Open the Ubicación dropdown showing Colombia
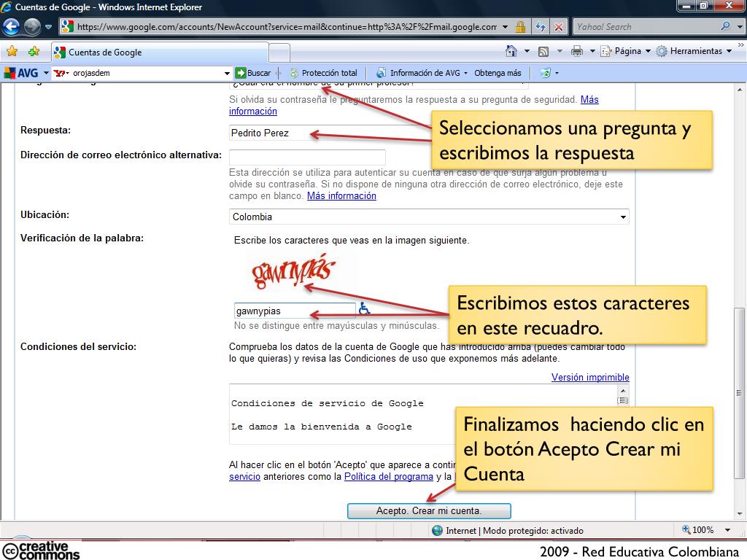Screen dimensions: 747x560 pos(429,217)
